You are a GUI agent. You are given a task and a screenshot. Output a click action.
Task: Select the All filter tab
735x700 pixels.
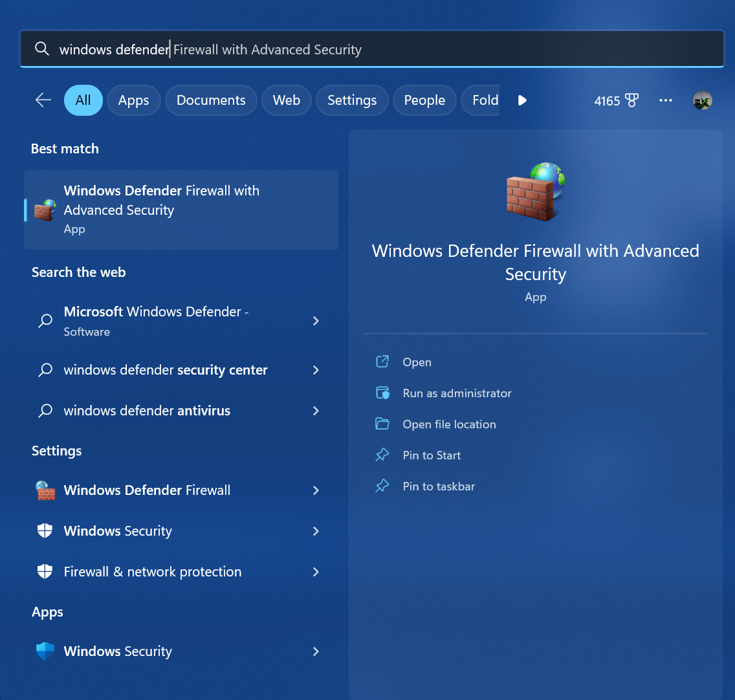click(83, 100)
